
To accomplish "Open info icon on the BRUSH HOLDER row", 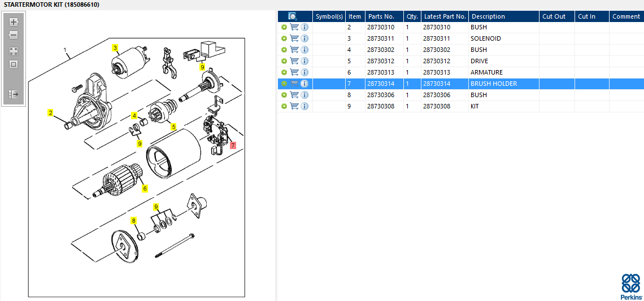I will tap(304, 84).
